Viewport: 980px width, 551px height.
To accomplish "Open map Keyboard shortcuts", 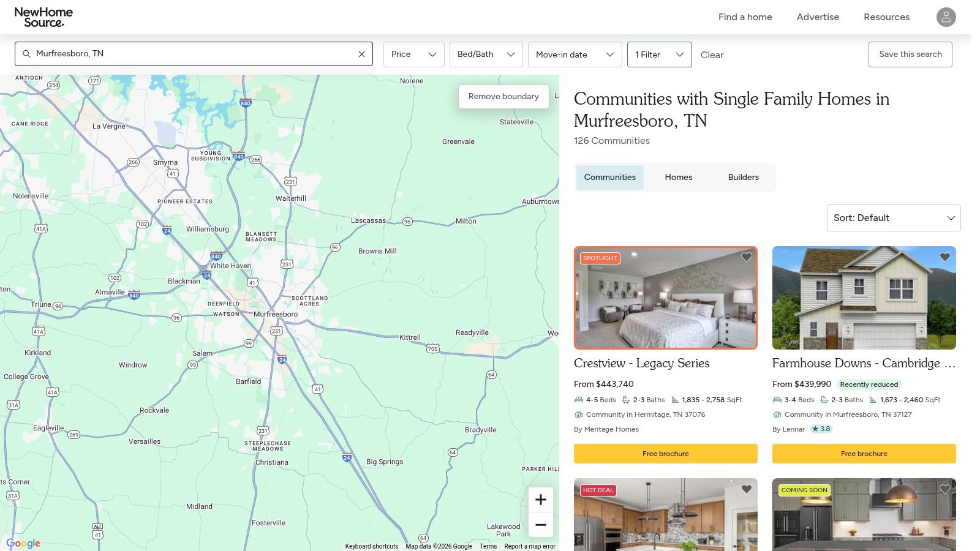I will [371, 547].
